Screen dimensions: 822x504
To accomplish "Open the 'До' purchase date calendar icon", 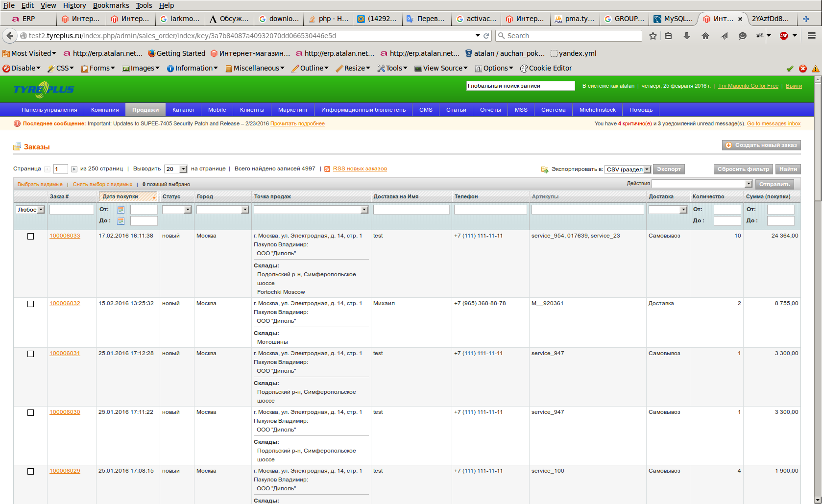I will (x=121, y=221).
